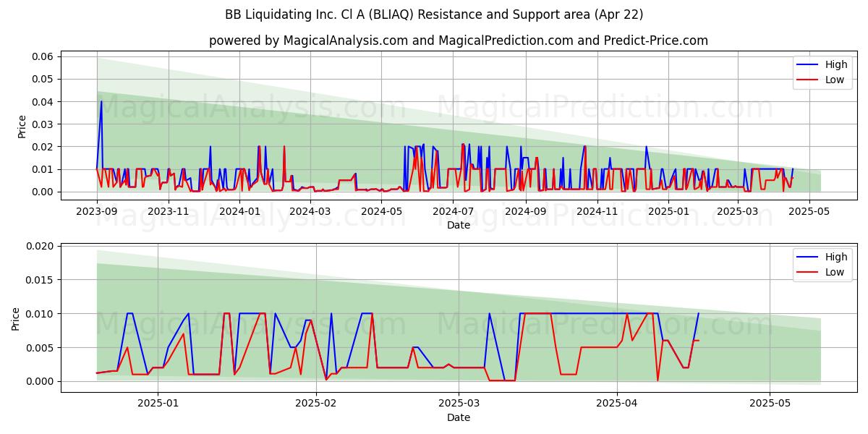Click the '2024-07' tick label

click(454, 211)
